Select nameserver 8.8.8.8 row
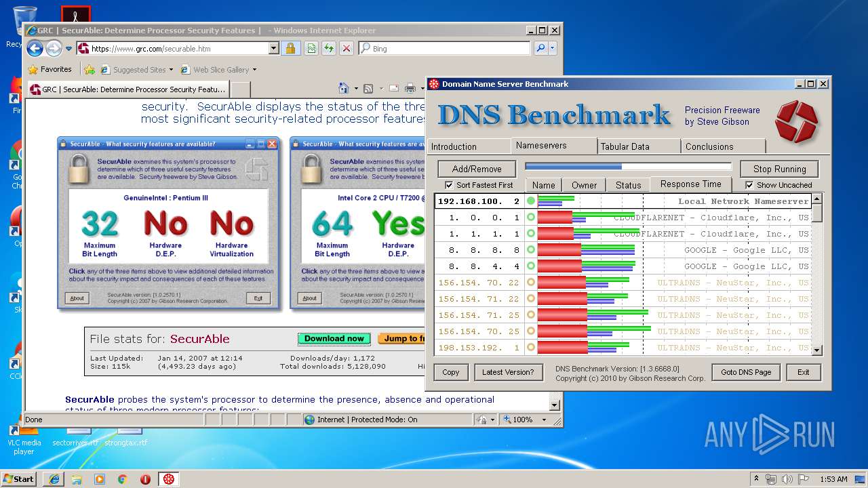Viewport: 868px width, 488px height. point(623,250)
